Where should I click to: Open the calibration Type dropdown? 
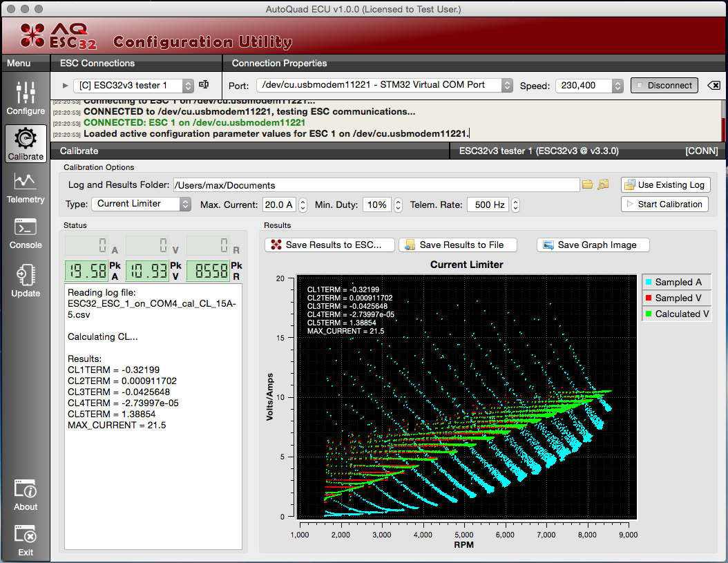pos(141,204)
